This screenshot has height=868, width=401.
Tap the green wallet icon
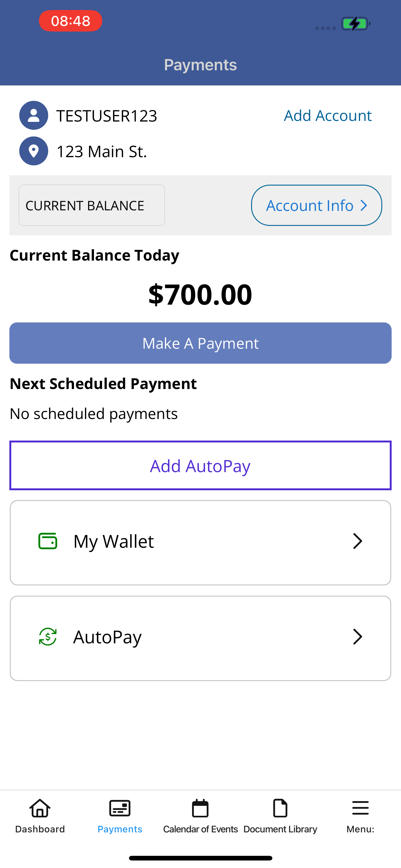pos(48,541)
